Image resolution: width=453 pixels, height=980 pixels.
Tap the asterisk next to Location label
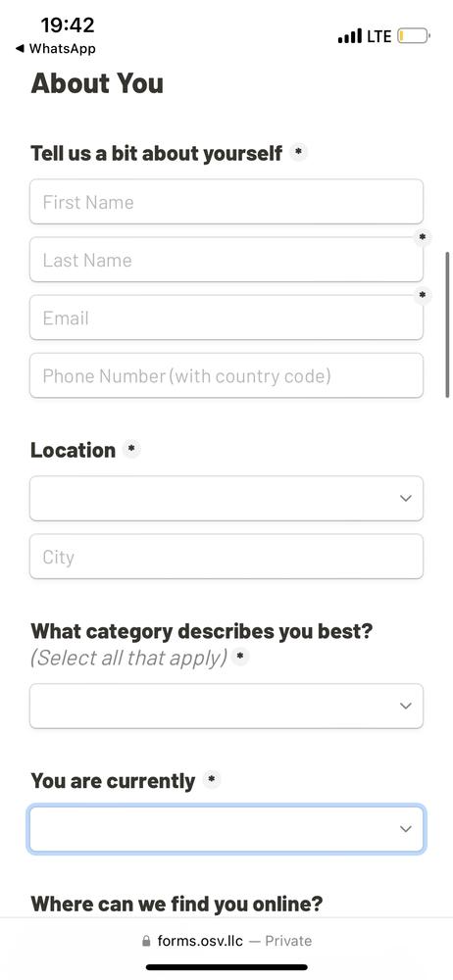(x=131, y=450)
